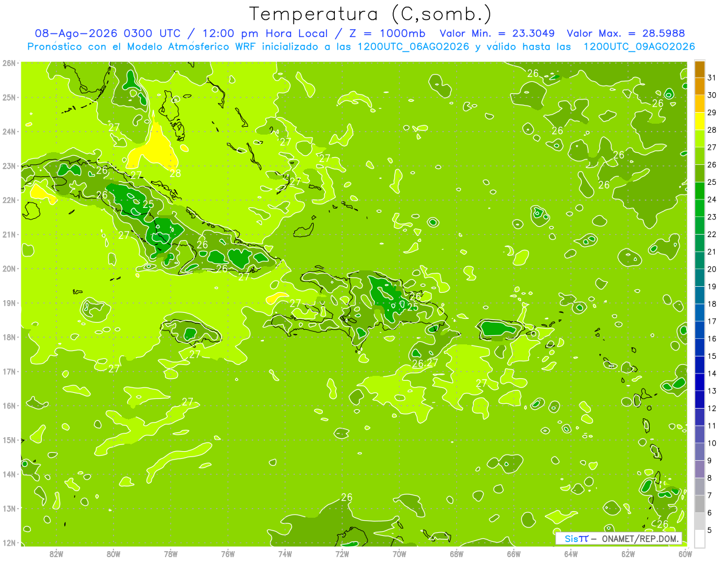Select the 'Valor Max. = 28.5988' value
Viewport: 728px width, 562px height.
coord(625,33)
